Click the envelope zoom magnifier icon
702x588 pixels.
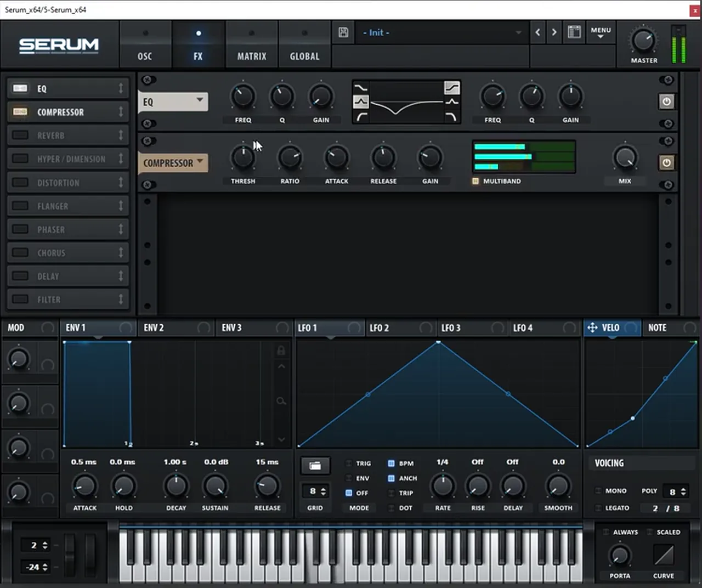pos(281,402)
